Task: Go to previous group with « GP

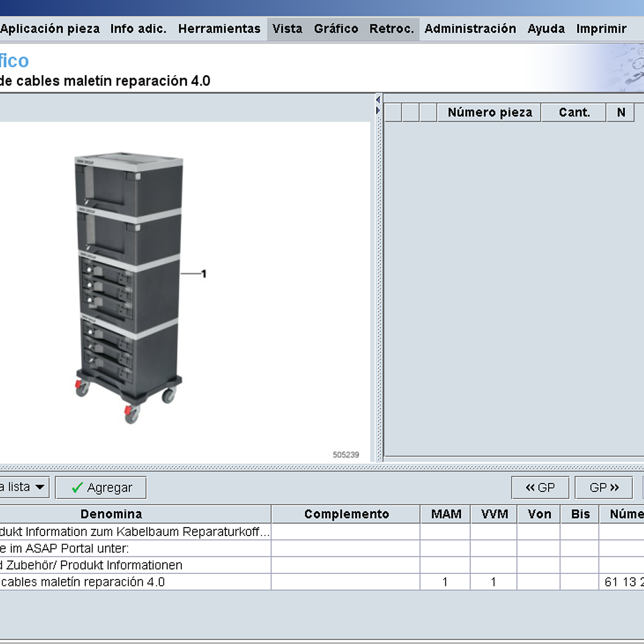Action: click(x=539, y=488)
